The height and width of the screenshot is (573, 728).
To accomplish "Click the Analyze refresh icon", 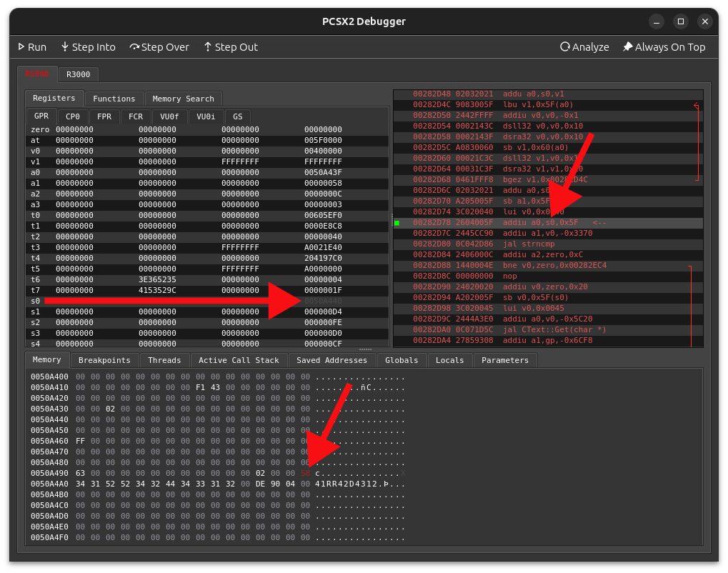I will [565, 47].
